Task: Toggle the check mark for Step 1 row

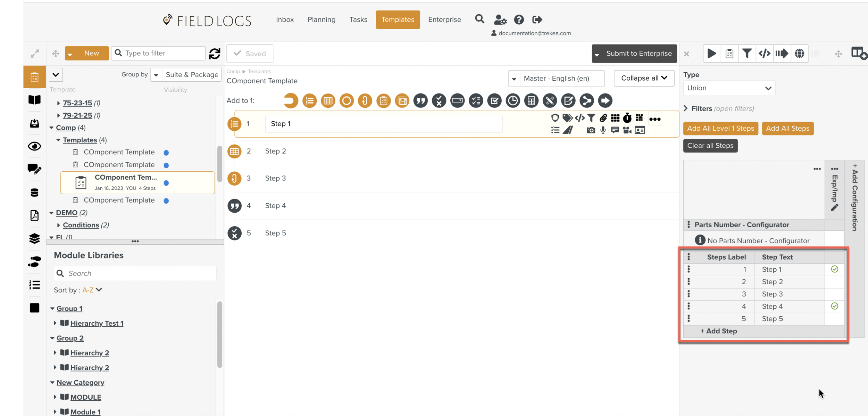Action: [x=834, y=269]
